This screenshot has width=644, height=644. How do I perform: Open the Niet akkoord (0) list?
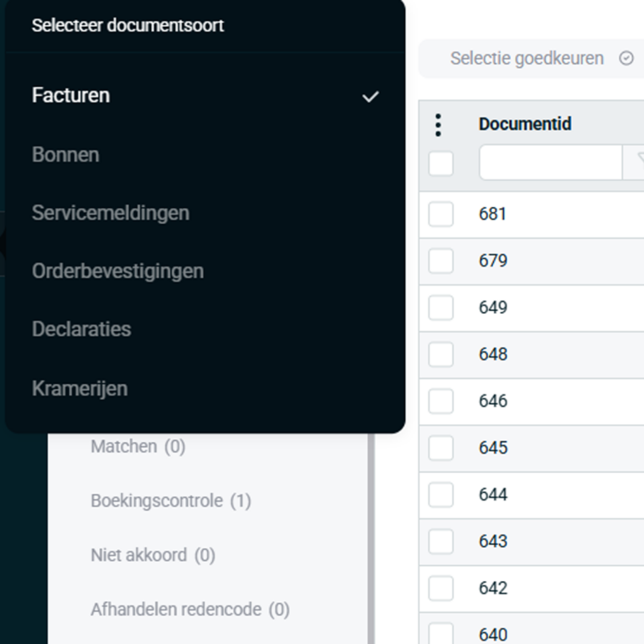pos(153,555)
